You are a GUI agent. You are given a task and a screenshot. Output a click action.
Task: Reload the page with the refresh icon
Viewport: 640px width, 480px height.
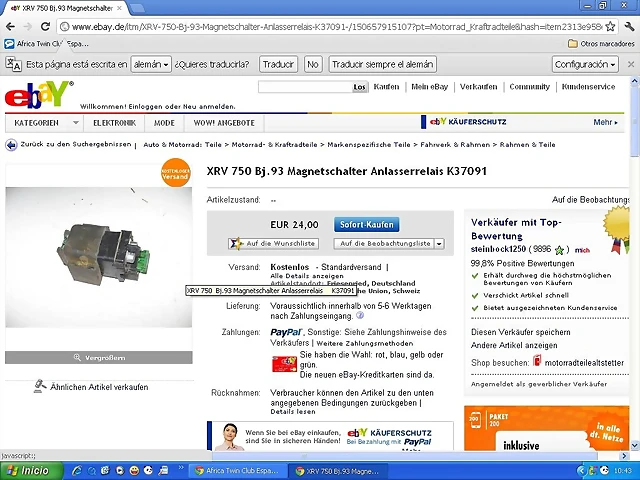coord(45,27)
